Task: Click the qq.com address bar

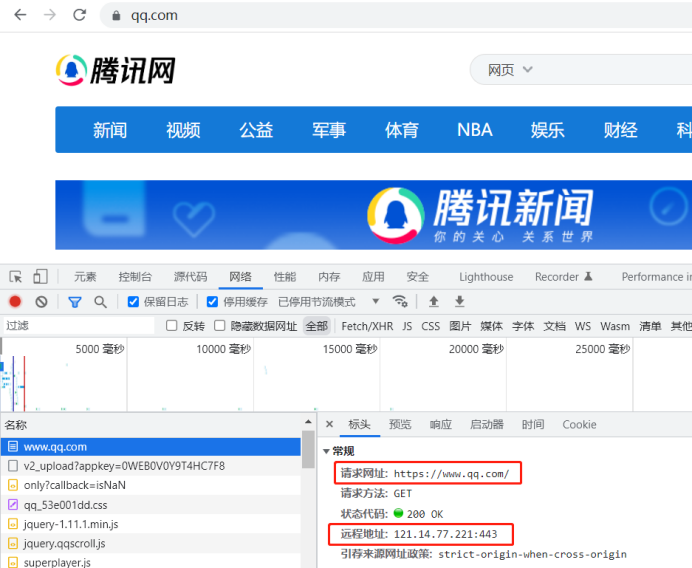Action: point(395,15)
